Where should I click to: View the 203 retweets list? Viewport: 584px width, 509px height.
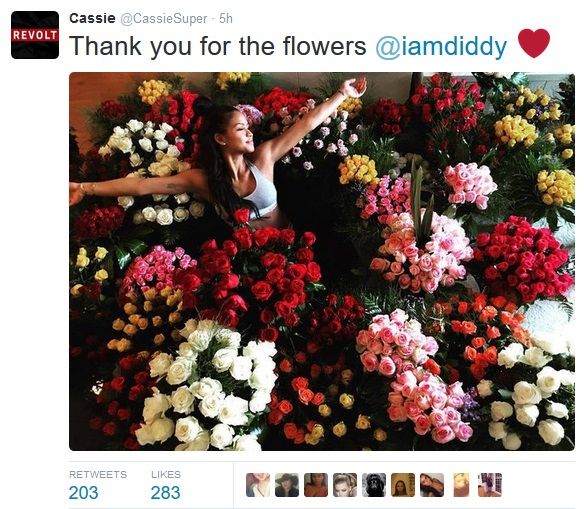point(83,493)
